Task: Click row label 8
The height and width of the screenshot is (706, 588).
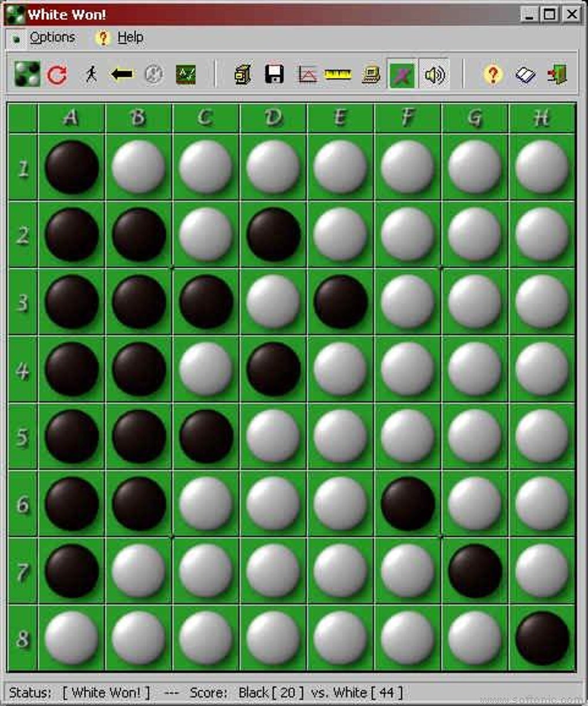Action: [23, 639]
